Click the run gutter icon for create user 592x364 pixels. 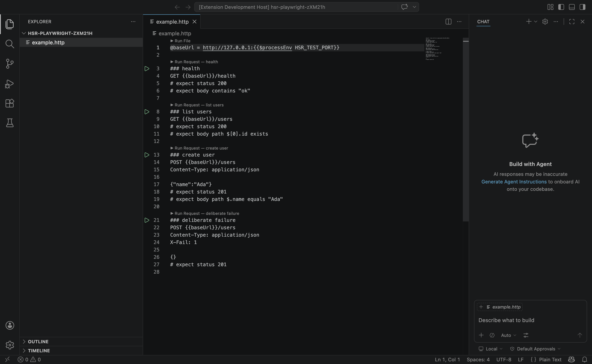147,155
